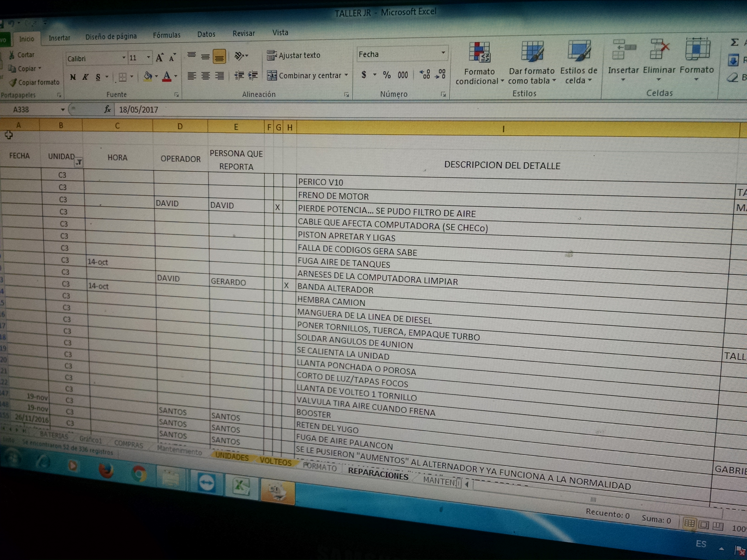The width and height of the screenshot is (747, 560).
Task: Open Firefox from the taskbar
Action: 106,471
